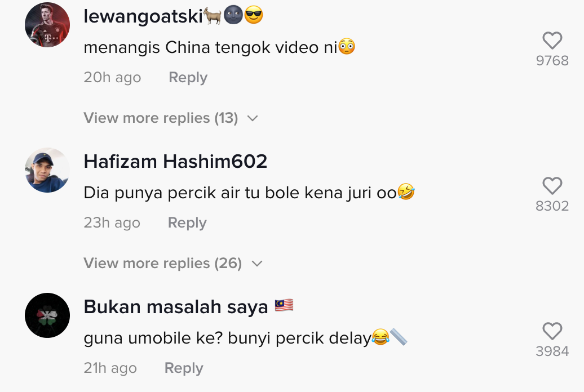Open Hafizam Hashim602's avatar
The width and height of the screenshot is (584, 392).
tap(47, 170)
